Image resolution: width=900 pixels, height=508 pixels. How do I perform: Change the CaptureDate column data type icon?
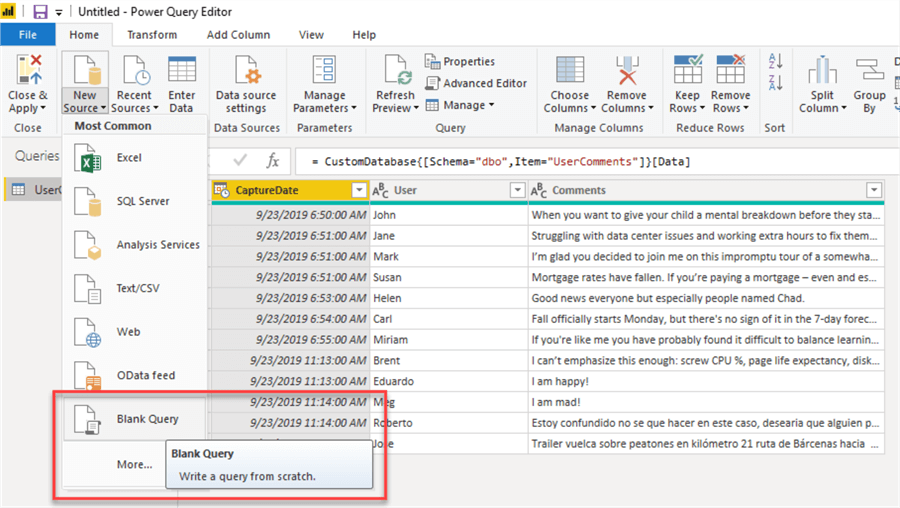click(222, 190)
